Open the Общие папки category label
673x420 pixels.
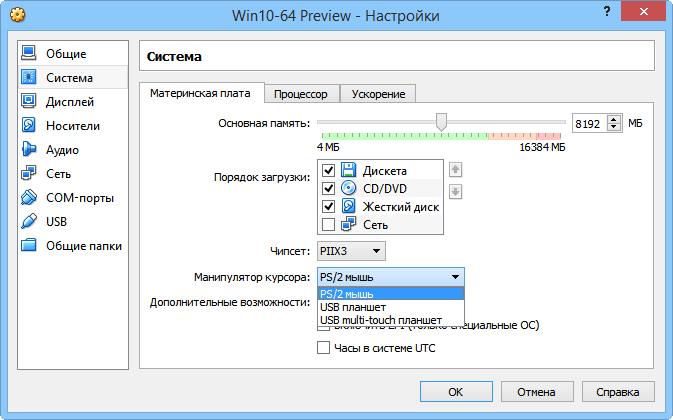click(x=84, y=246)
